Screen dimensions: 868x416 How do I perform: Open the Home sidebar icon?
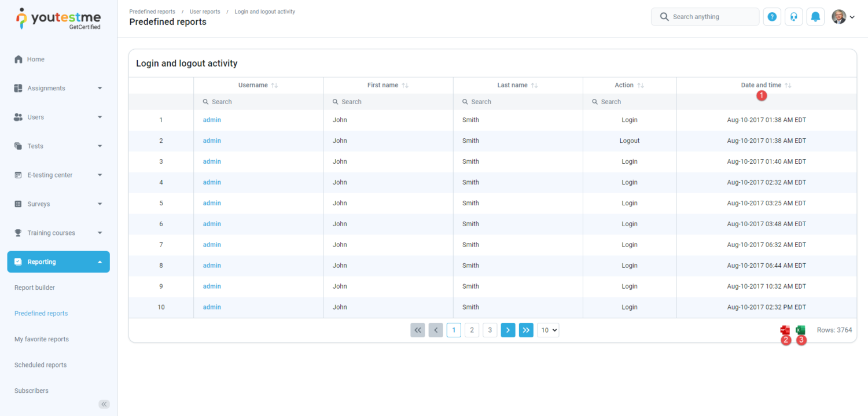pos(20,59)
